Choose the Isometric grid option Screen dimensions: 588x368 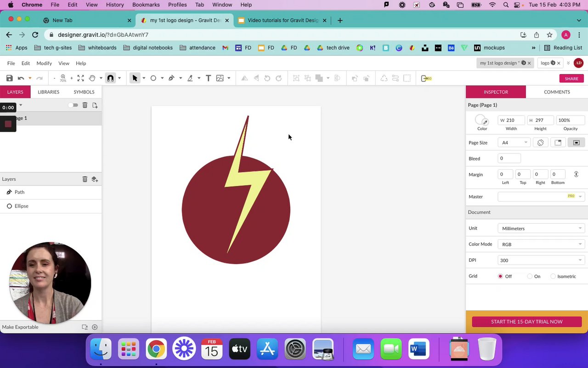[x=553, y=276]
